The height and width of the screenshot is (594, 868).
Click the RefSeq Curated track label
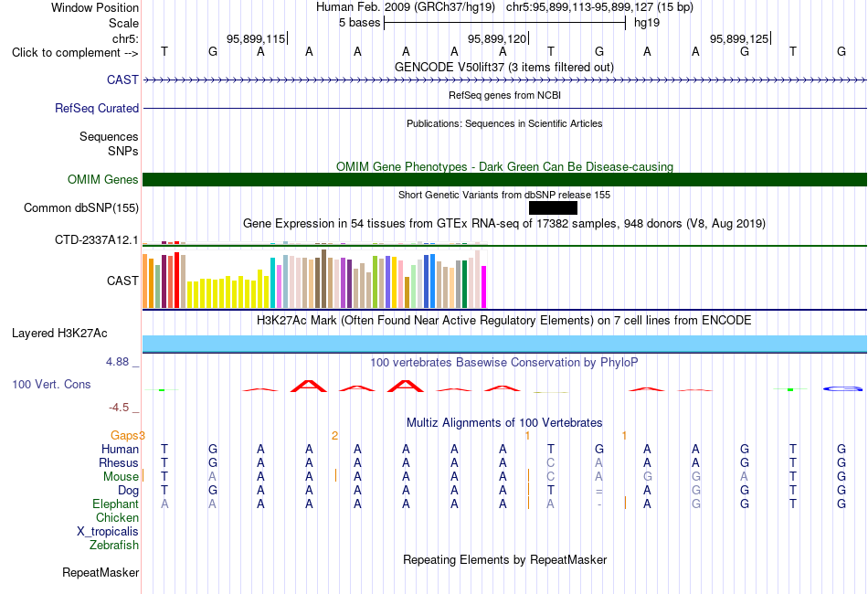coord(96,108)
